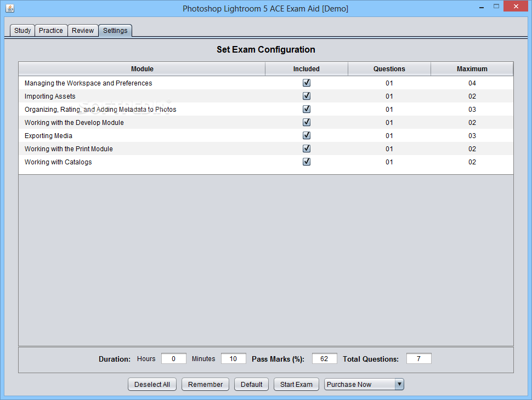
Task: Click the Questions column header
Action: tap(389, 69)
